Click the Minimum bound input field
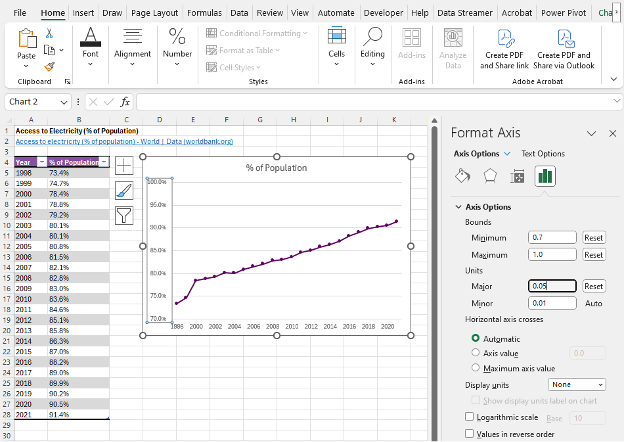This screenshot has width=624, height=442. [x=552, y=238]
